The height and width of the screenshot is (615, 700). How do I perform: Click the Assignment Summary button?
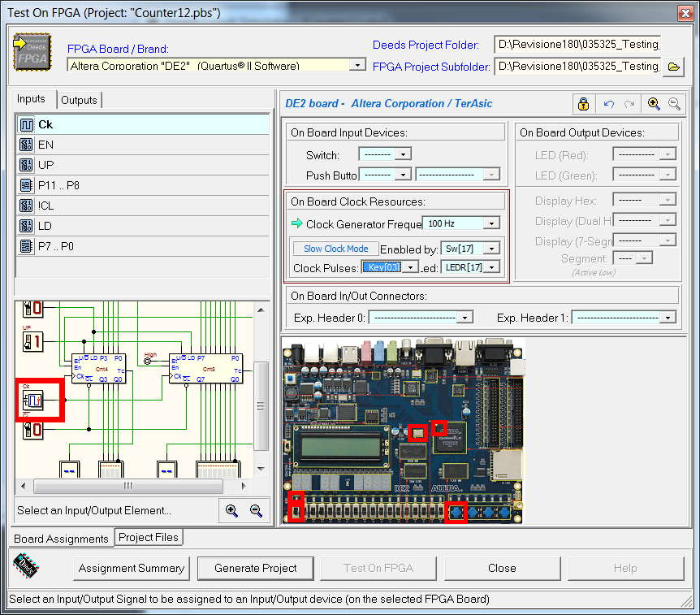tap(132, 568)
